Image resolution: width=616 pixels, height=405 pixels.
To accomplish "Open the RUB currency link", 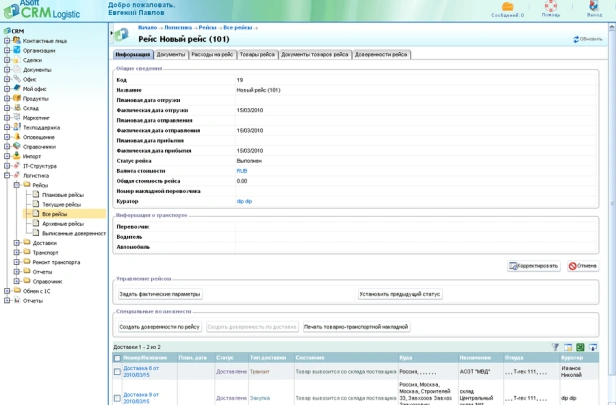I will [241, 171].
